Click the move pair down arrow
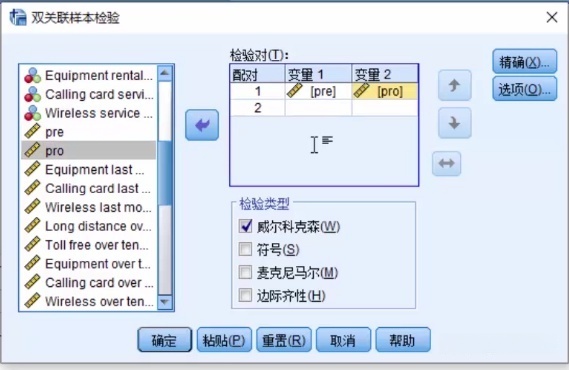 pos(455,123)
